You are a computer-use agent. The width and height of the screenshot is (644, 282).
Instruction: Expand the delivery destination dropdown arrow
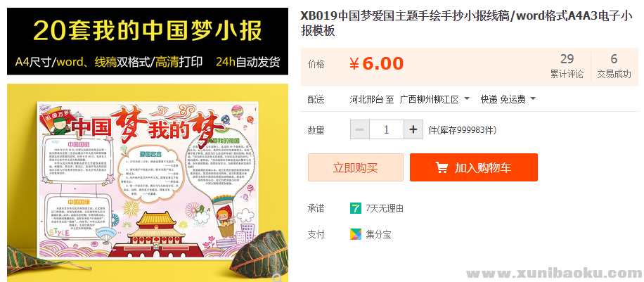tap(467, 99)
